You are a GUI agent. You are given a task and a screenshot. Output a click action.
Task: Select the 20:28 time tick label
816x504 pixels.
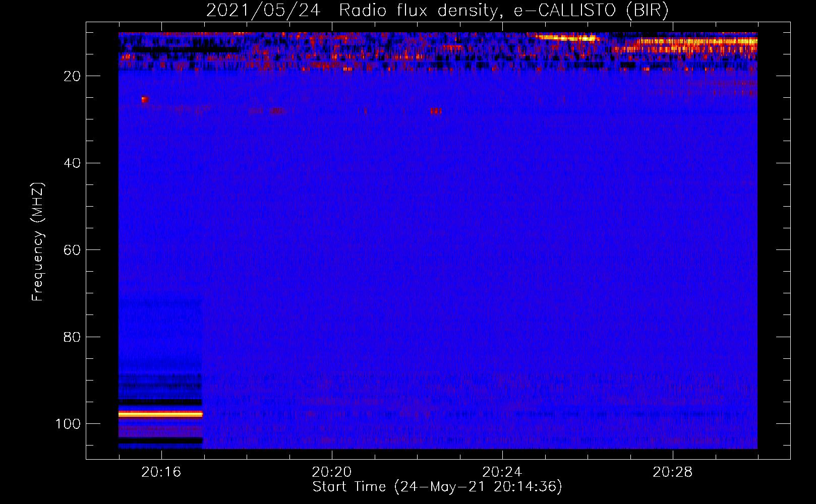673,472
